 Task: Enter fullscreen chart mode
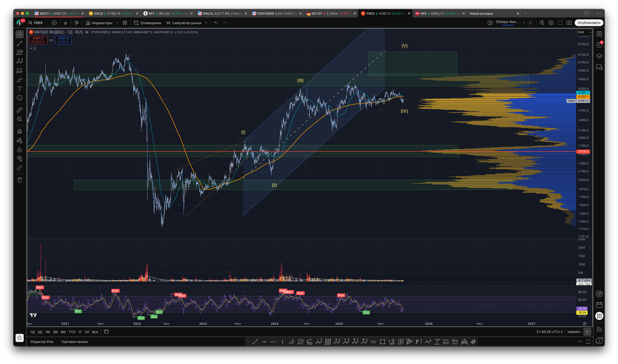(x=560, y=23)
